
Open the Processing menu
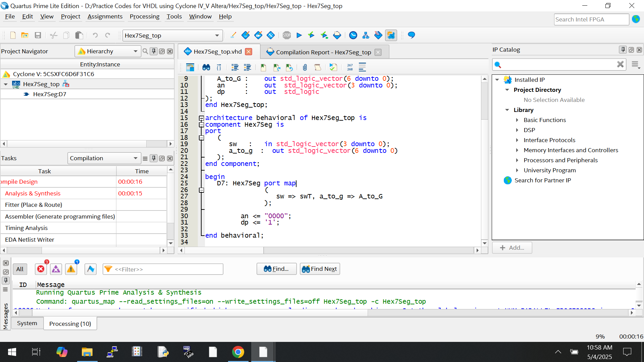click(144, 16)
